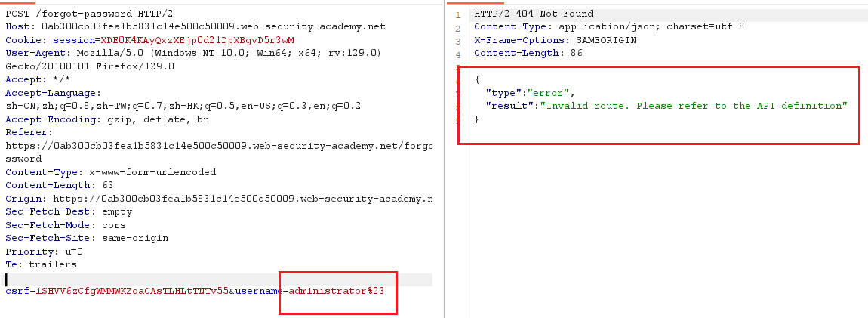Click the Te: trailers header
Image resolution: width=868 pixels, height=318 pixels.
[x=41, y=265]
